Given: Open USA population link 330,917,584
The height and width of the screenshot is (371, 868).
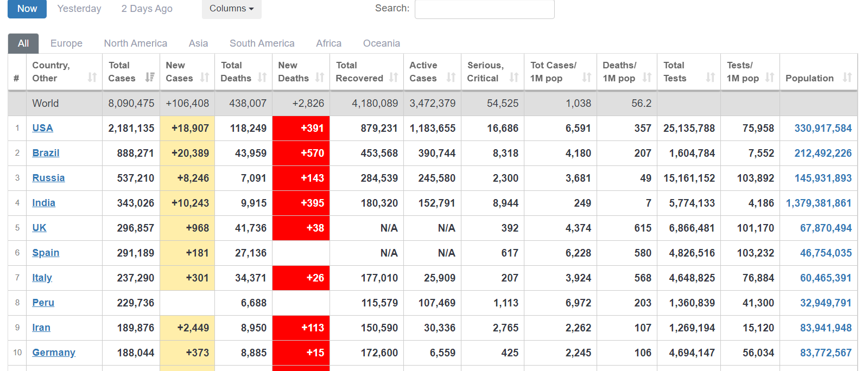Looking at the screenshot, I should click(x=823, y=128).
